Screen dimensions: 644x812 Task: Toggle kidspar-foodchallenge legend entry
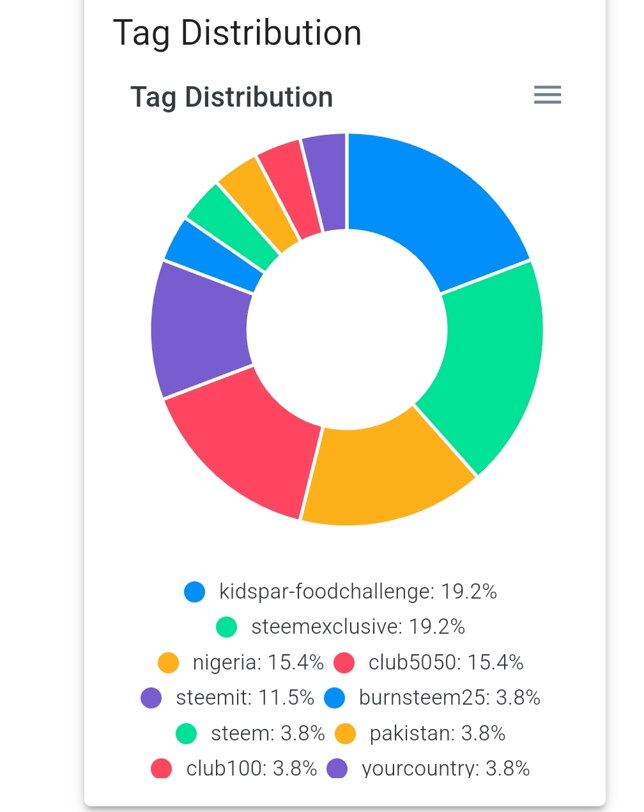pos(340,592)
